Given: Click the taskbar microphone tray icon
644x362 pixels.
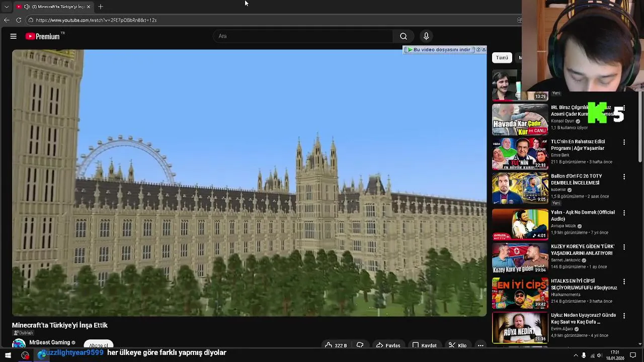Looking at the screenshot, I should pyautogui.click(x=584, y=355).
